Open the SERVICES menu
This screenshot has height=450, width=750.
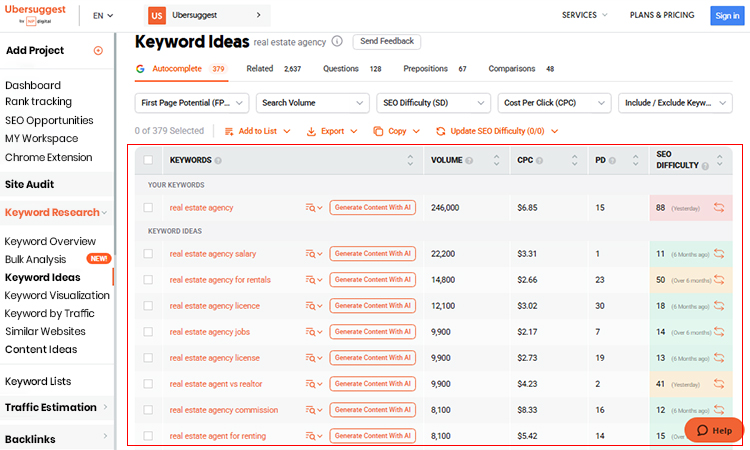pos(585,15)
